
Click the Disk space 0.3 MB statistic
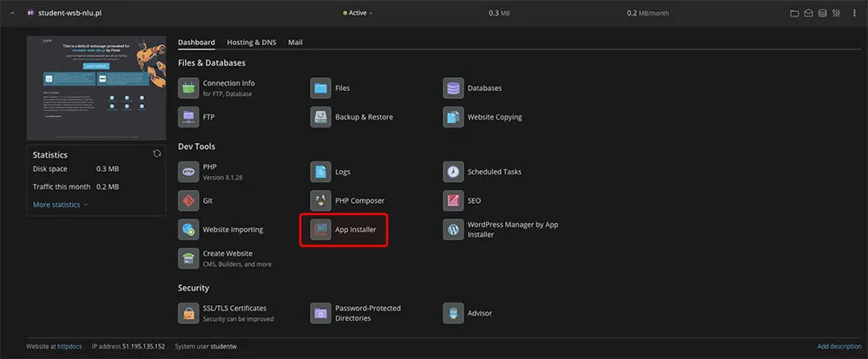pos(76,169)
